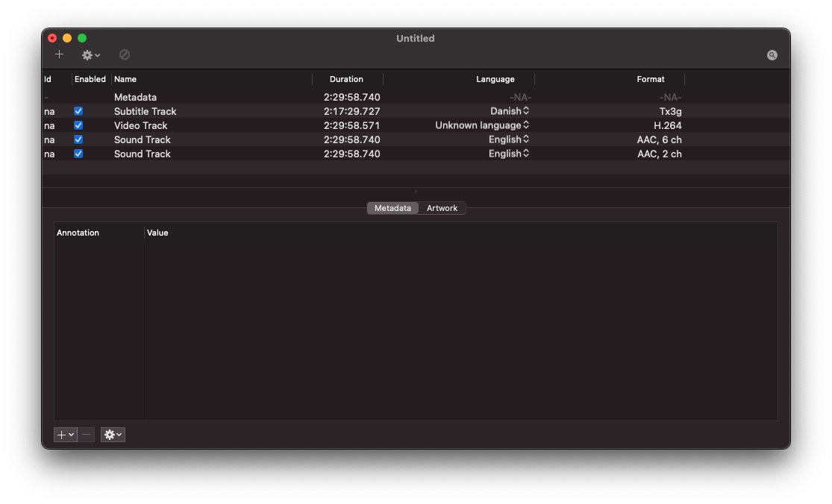
Task: Open the bottom gear metadata options menu
Action: pos(113,435)
